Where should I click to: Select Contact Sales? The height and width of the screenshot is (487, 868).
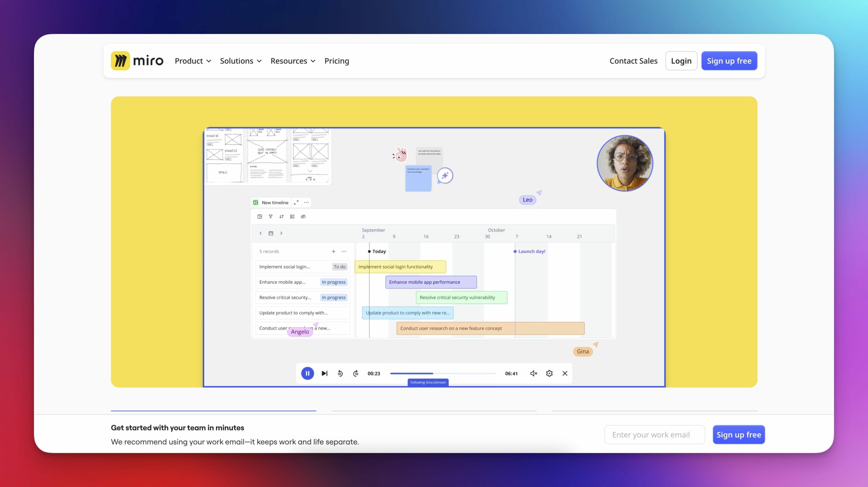(x=633, y=61)
